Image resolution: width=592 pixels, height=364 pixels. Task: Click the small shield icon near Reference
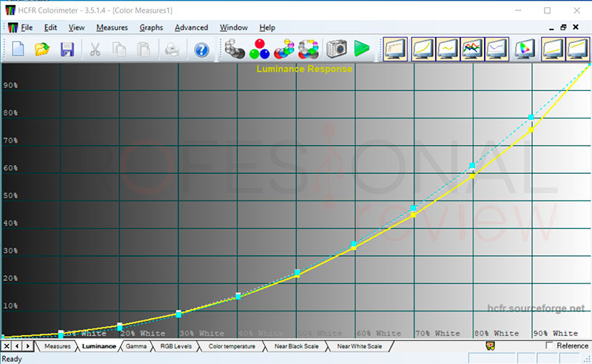pos(491,346)
